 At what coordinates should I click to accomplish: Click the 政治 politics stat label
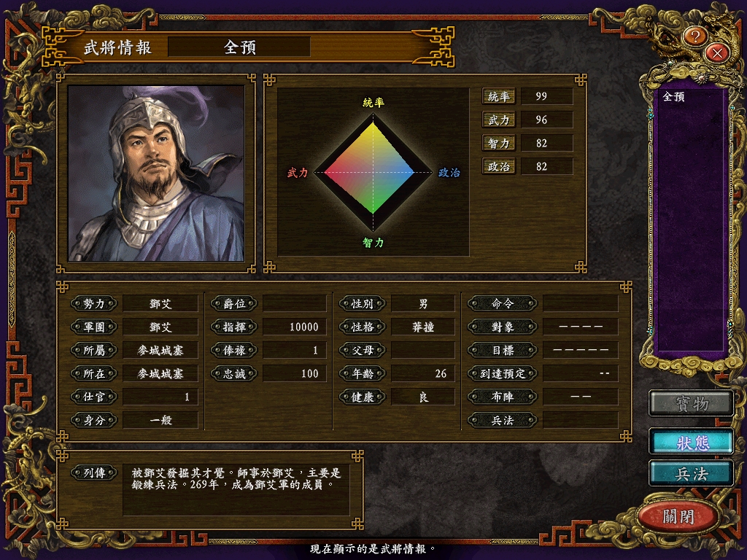499,167
